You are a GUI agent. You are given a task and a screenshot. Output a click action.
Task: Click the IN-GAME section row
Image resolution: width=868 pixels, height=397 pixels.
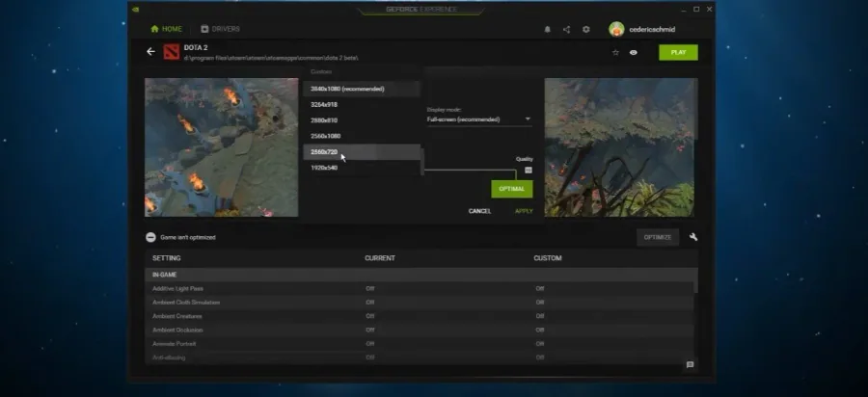tap(420, 275)
